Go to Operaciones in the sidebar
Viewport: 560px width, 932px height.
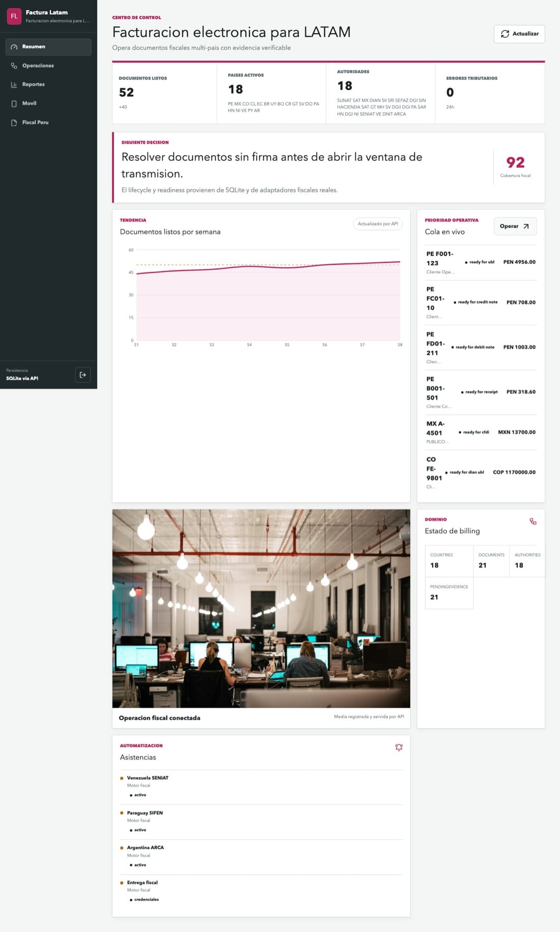[x=48, y=66]
